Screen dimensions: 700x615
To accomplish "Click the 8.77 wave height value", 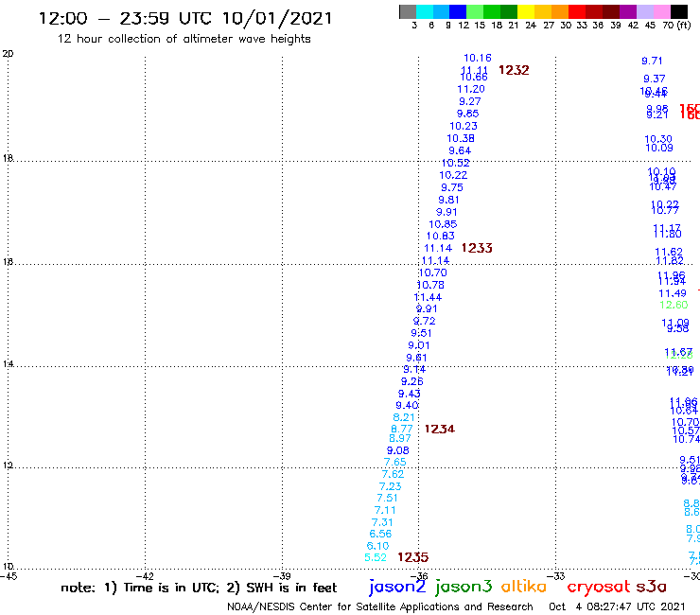I will [402, 430].
